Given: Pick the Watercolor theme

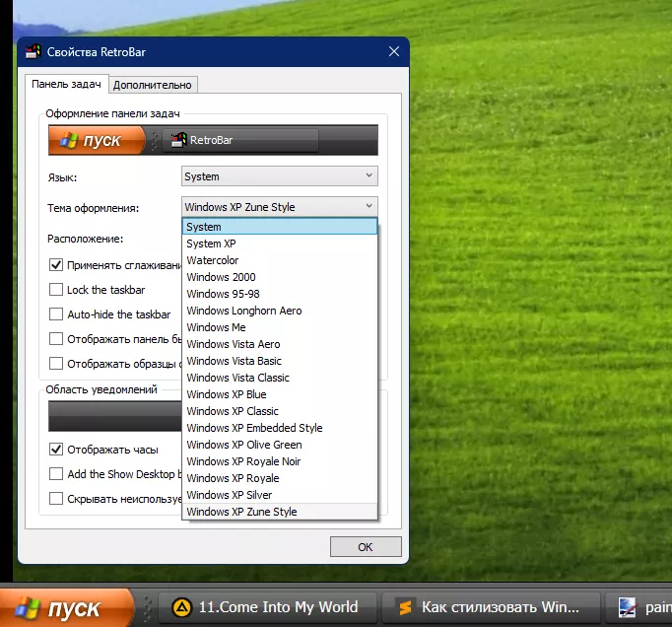Looking at the screenshot, I should tap(280, 260).
